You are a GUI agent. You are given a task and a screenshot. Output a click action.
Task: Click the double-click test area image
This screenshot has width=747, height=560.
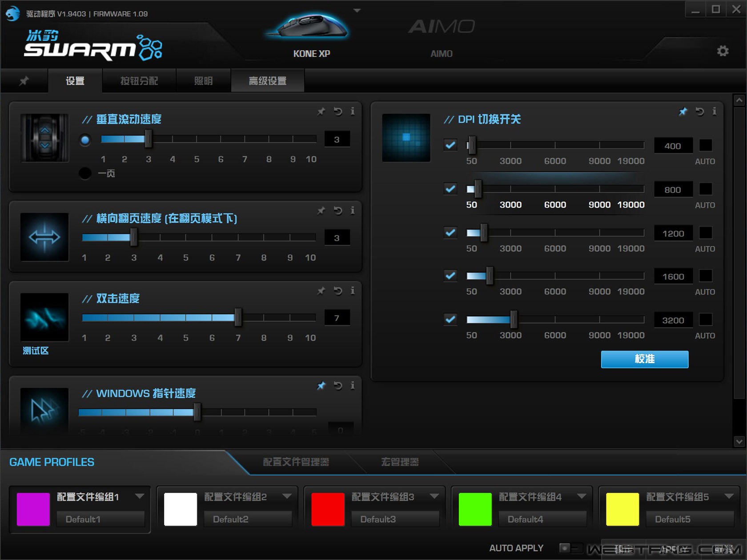tap(44, 317)
